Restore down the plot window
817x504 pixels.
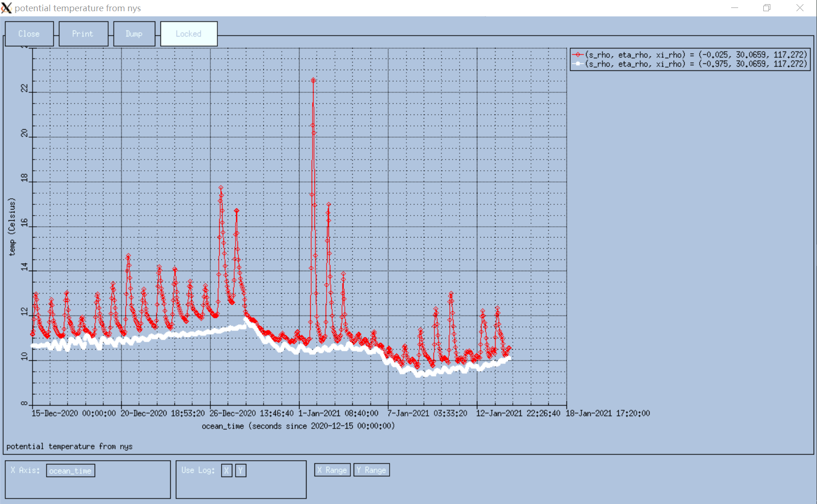767,8
